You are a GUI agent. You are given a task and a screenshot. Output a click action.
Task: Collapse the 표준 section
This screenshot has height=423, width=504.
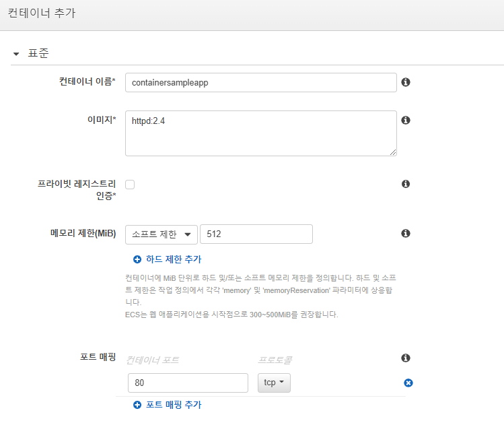16,54
